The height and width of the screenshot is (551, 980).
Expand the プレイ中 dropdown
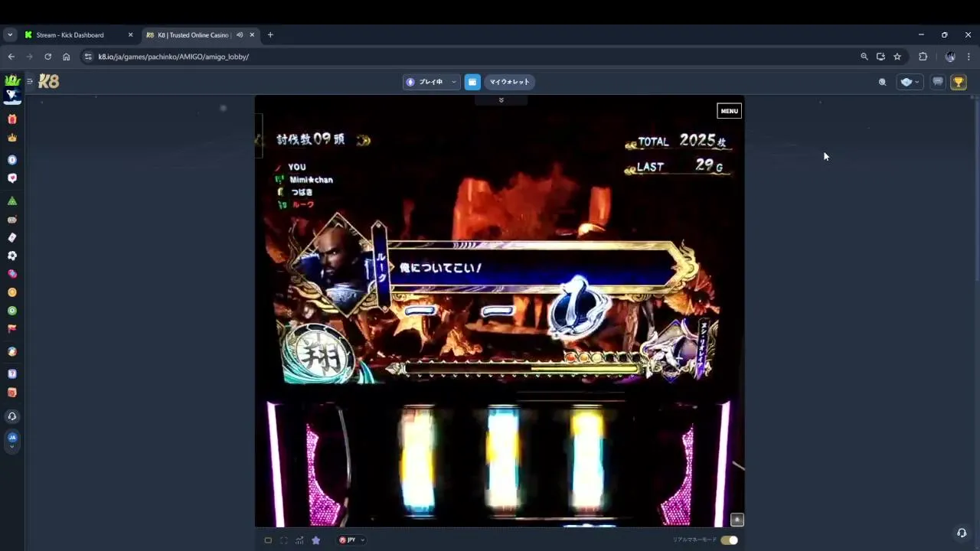coord(431,82)
